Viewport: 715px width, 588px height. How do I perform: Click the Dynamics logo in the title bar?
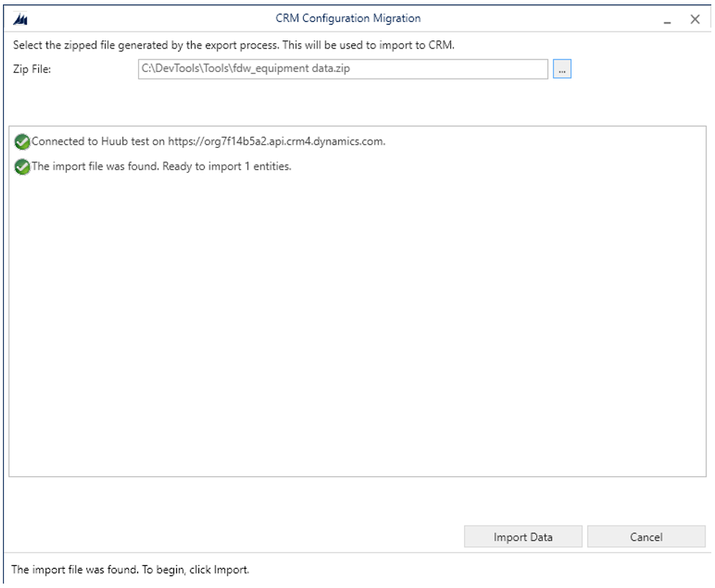(x=21, y=20)
